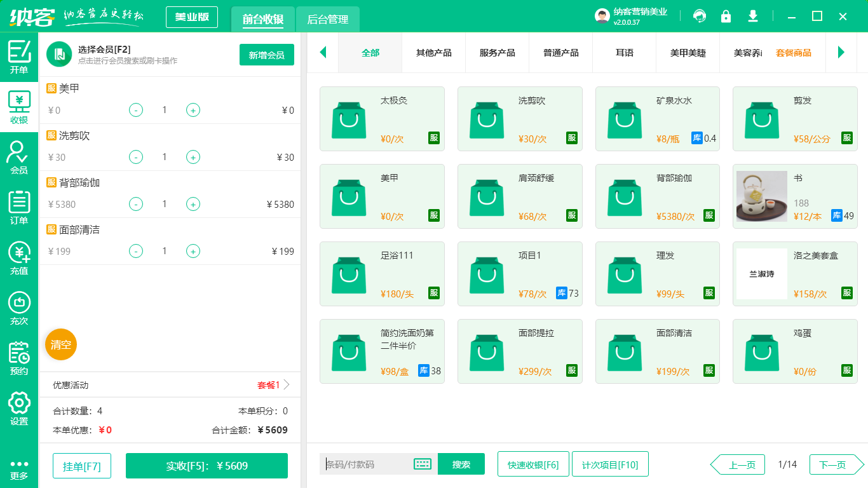Open the 套餐商品 category tab
868x488 pixels.
[794, 53]
